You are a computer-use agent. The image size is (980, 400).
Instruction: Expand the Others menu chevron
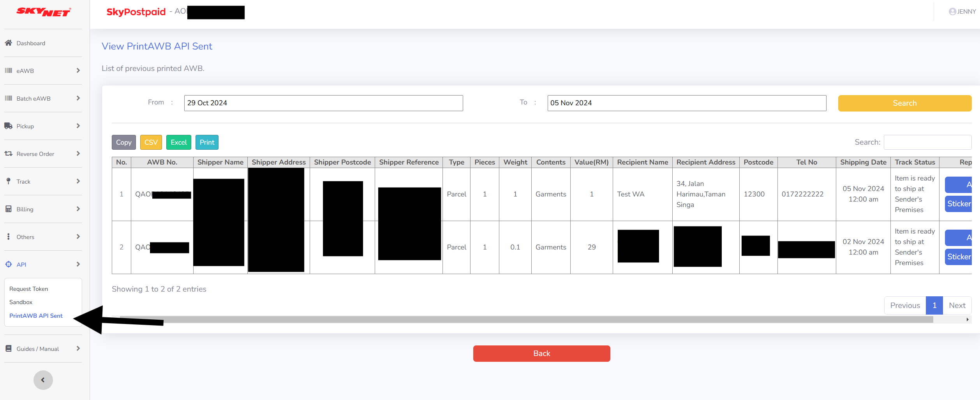pos(78,237)
